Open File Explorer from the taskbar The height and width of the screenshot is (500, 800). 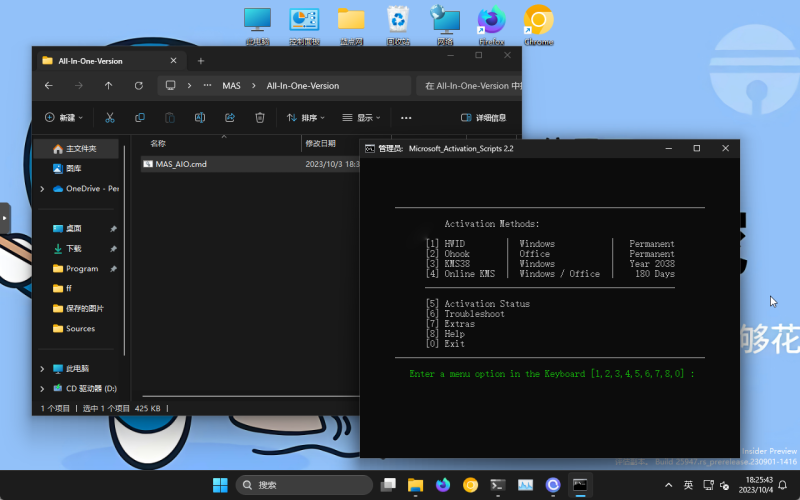tap(415, 485)
